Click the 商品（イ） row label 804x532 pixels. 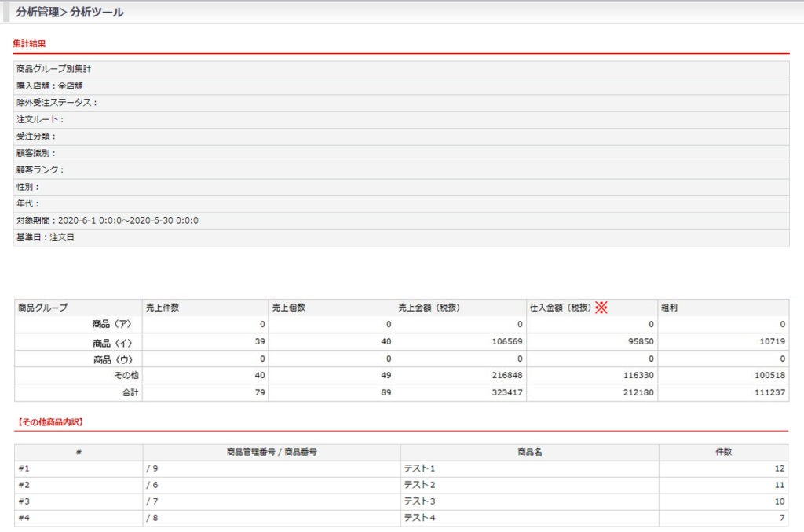(112, 343)
